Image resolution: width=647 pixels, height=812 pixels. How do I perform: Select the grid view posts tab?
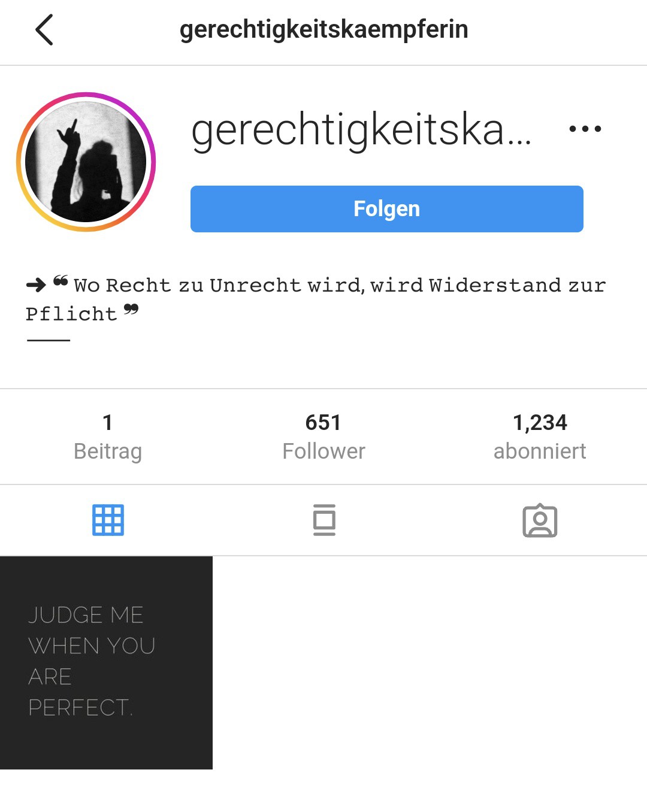108,520
